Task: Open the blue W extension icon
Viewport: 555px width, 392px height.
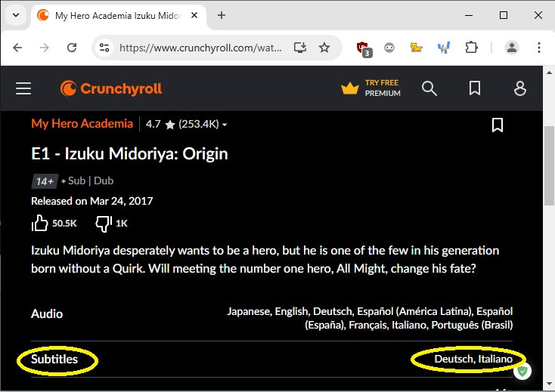Action: pos(444,48)
